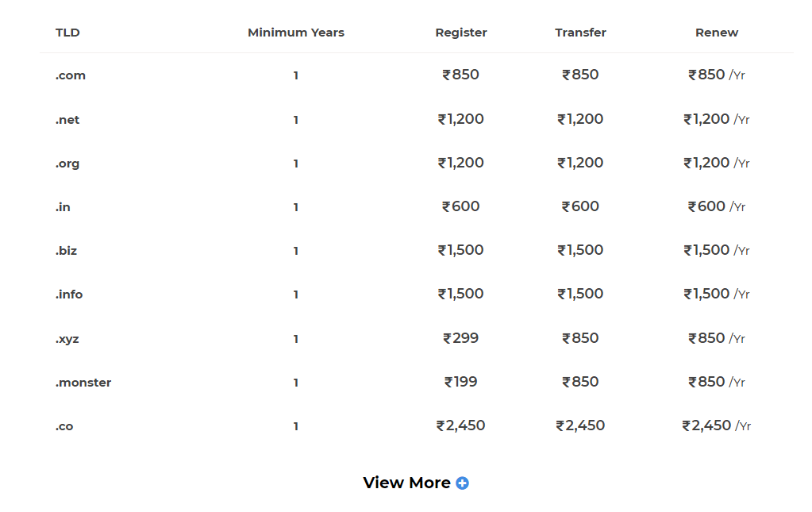Select the .in domain extension
This screenshot has width=812, height=512.
63,207
